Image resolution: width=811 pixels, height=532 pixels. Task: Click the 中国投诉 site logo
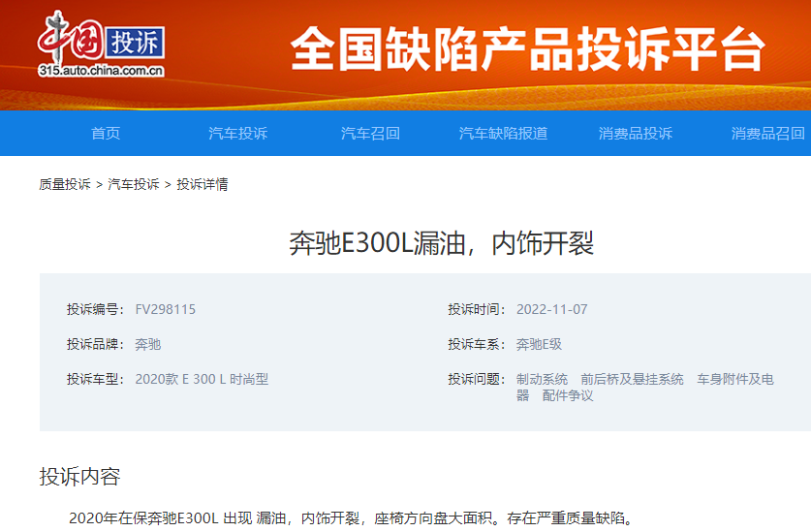101,44
